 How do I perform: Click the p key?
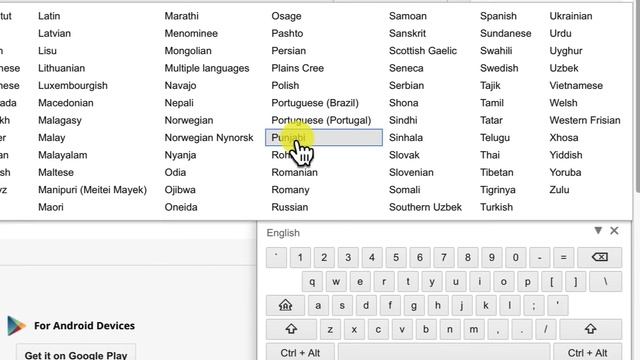[527, 282]
